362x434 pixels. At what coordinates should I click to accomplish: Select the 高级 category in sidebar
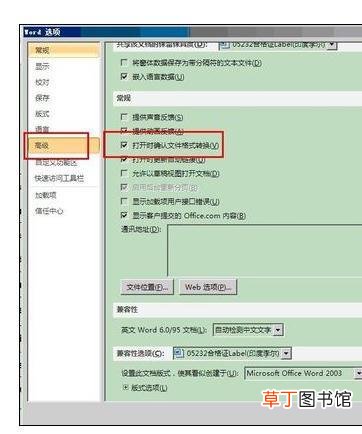tap(64, 145)
